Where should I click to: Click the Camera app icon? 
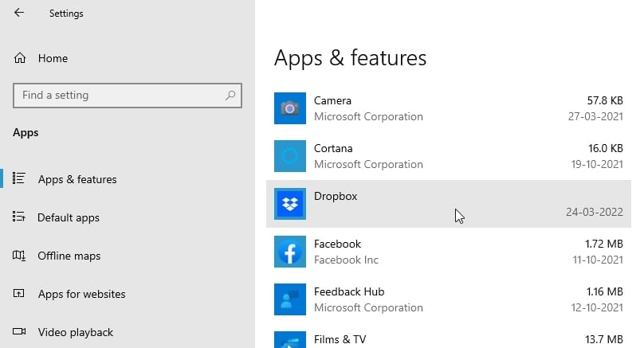290,108
